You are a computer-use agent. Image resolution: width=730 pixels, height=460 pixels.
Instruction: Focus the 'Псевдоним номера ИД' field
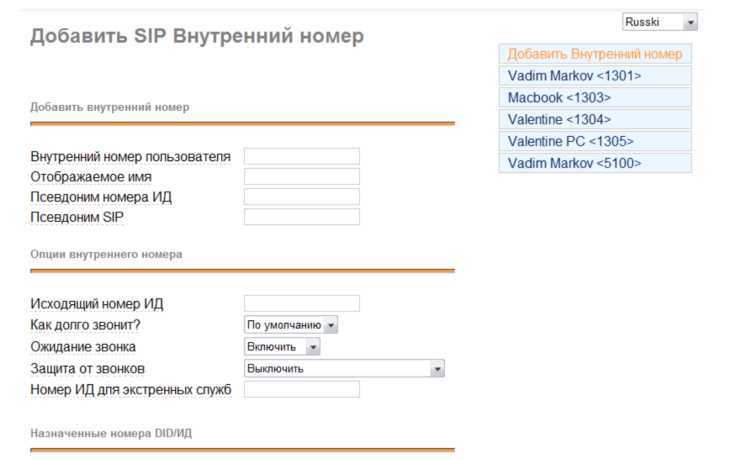tap(302, 196)
